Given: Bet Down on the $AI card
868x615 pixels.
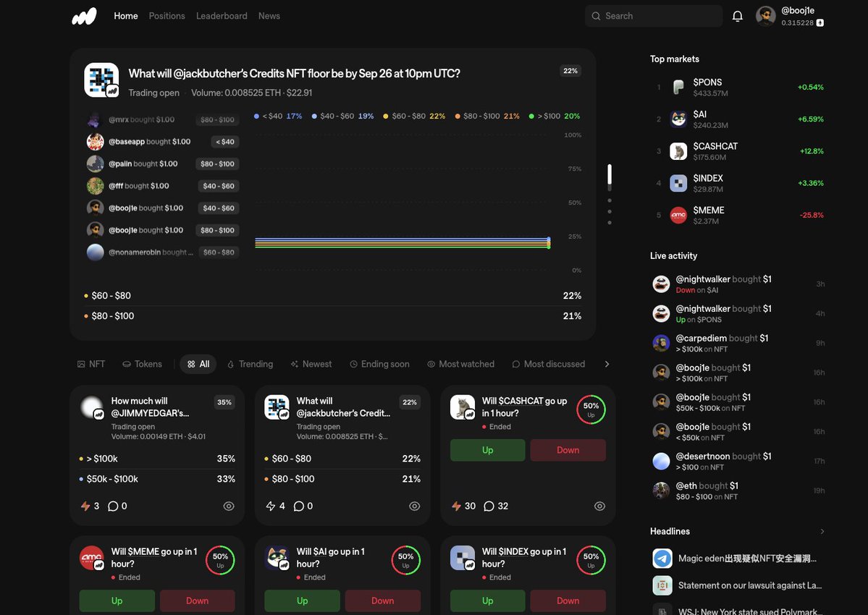Looking at the screenshot, I should [x=382, y=601].
